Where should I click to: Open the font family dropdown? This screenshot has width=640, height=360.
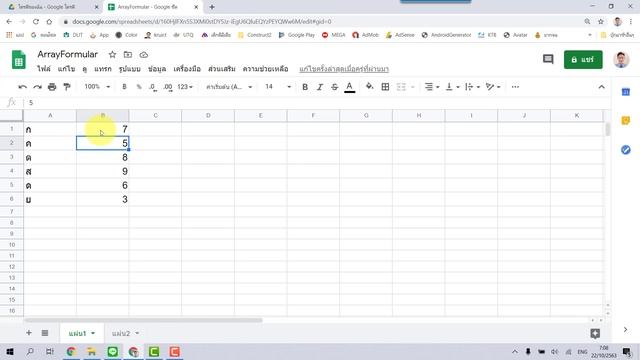[x=229, y=87]
